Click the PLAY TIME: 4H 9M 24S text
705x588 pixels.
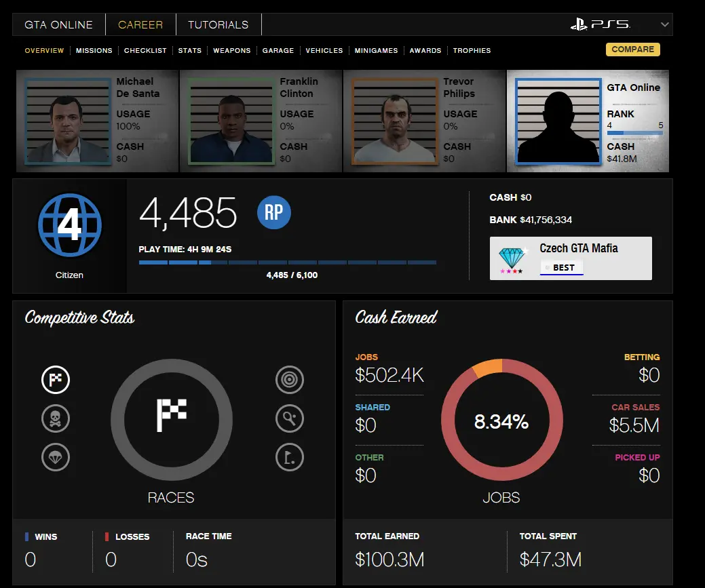click(x=185, y=249)
